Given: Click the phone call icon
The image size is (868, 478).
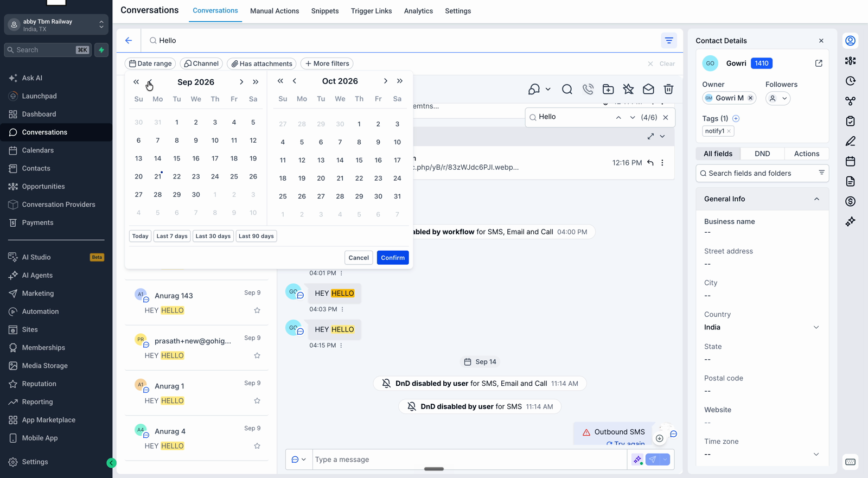Looking at the screenshot, I should point(588,89).
